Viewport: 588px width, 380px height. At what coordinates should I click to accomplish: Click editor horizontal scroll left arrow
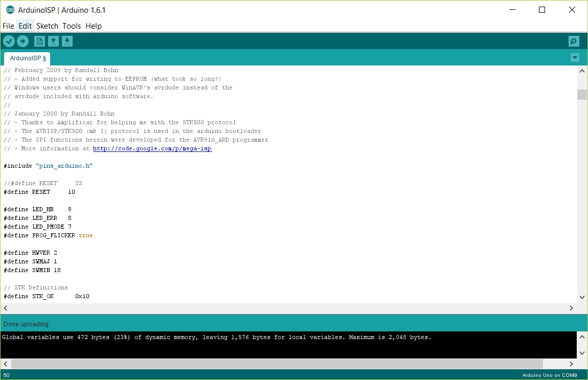click(6, 308)
